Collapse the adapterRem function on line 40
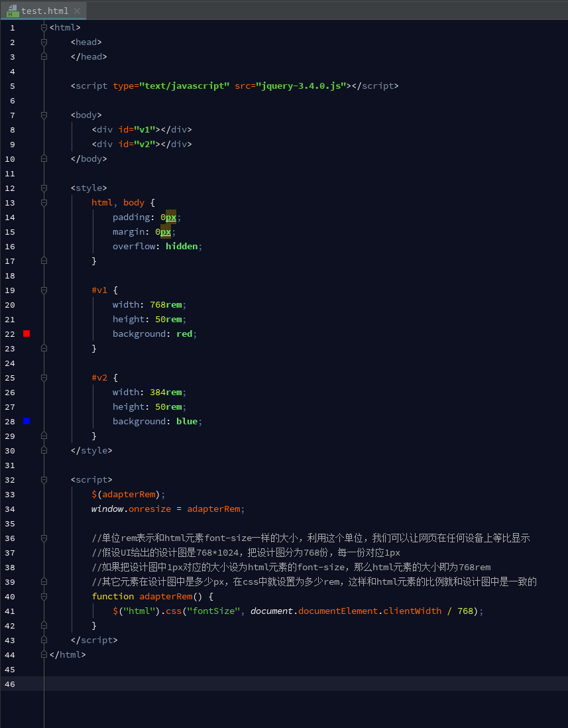Screen dimensions: 568x728 click(44, 596)
